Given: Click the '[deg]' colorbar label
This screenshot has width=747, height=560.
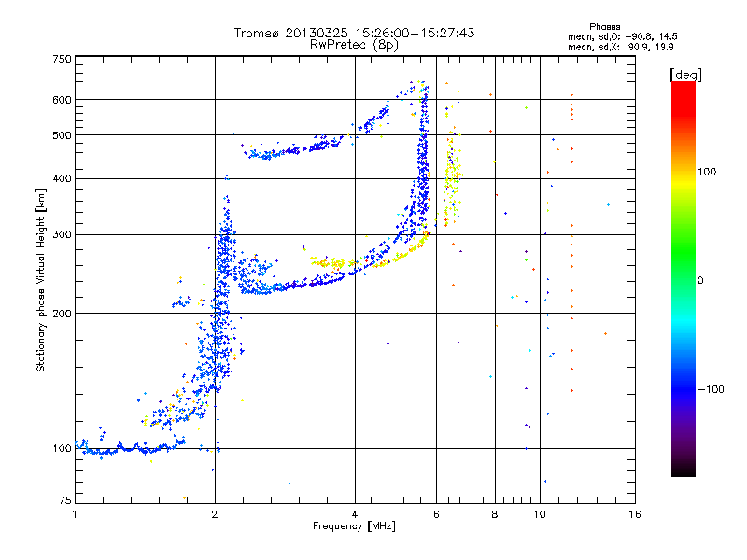Looking at the screenshot, I should 685,75.
